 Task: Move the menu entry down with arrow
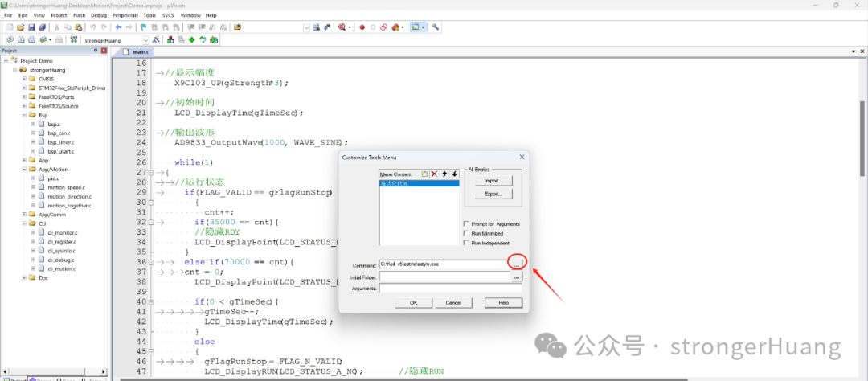pos(454,174)
